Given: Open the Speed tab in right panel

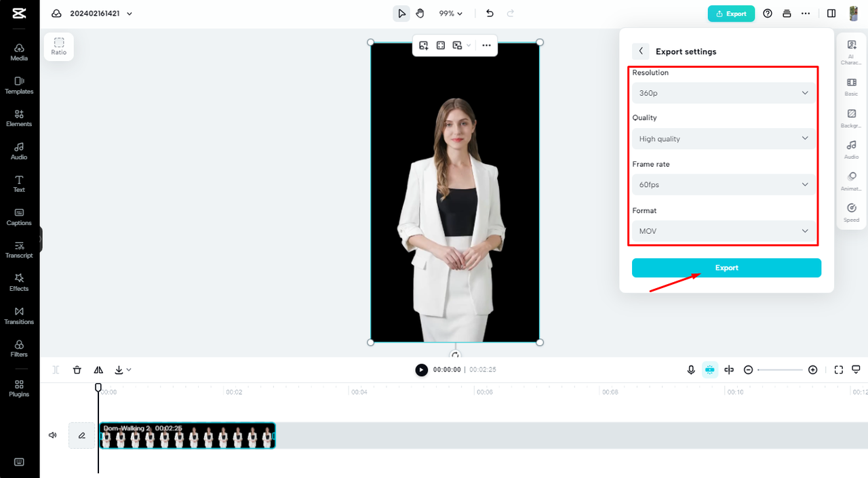Looking at the screenshot, I should (851, 213).
